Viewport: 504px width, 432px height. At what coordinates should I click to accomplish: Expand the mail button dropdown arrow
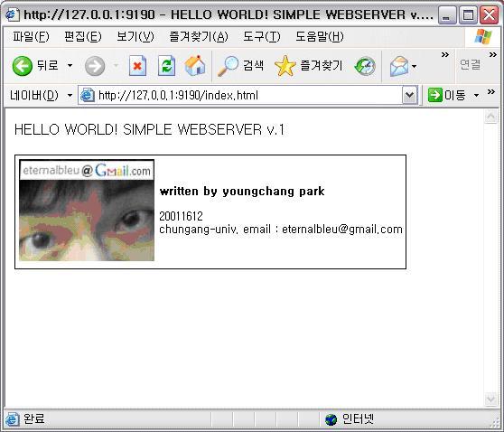(415, 67)
